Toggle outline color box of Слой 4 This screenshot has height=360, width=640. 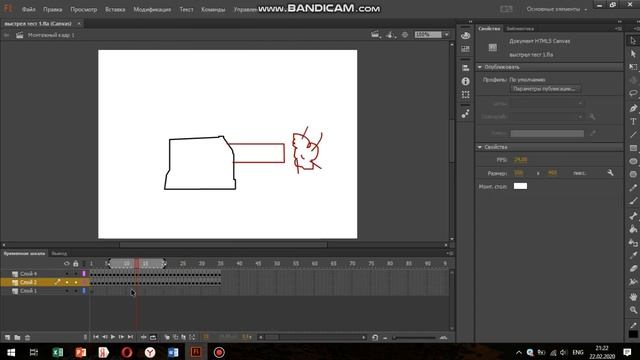tap(84, 274)
